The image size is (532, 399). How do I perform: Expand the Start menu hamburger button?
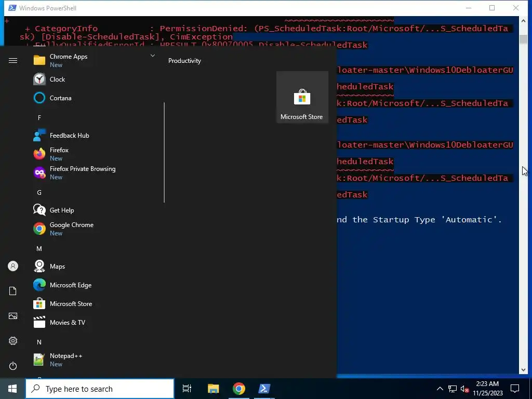(x=13, y=60)
